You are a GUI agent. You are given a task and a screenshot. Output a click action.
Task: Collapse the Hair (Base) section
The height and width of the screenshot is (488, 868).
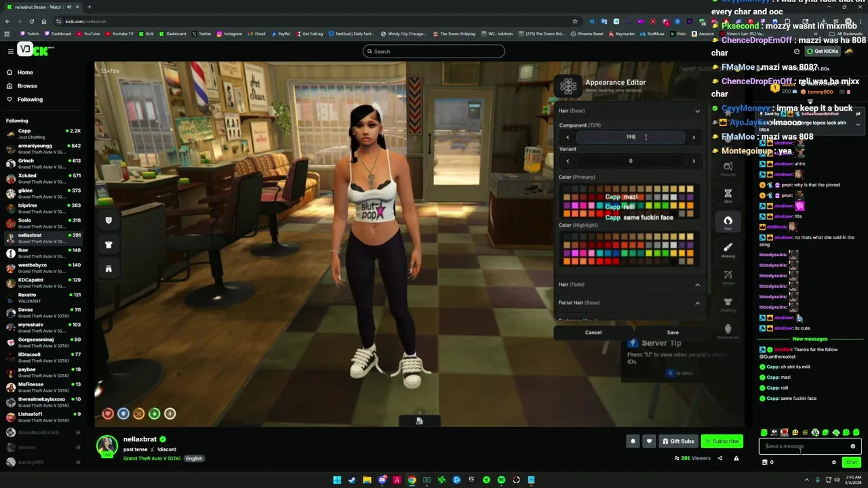coord(697,110)
